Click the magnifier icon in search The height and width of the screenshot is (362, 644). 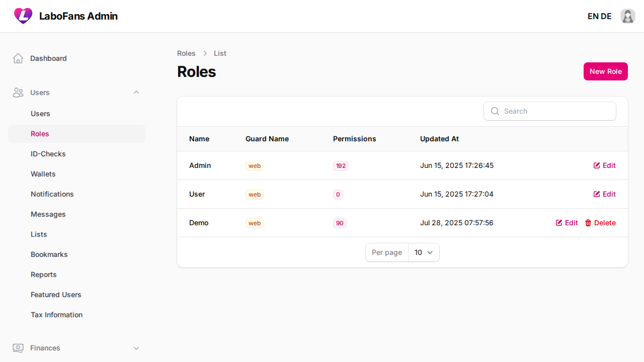[495, 111]
